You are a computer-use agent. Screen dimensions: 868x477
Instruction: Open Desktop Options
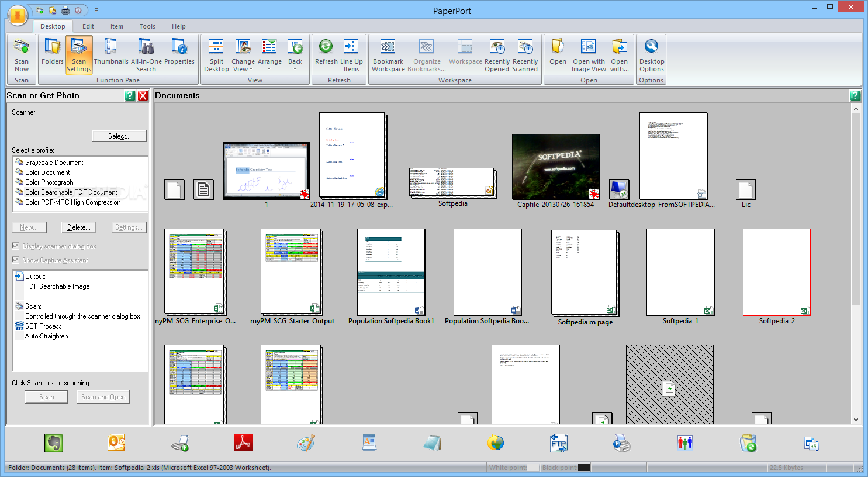652,55
